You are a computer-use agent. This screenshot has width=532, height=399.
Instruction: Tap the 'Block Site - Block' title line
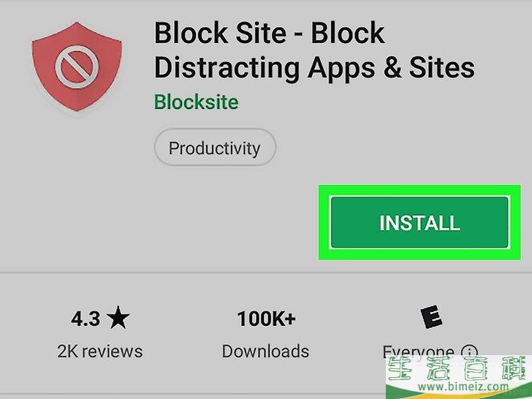point(270,33)
